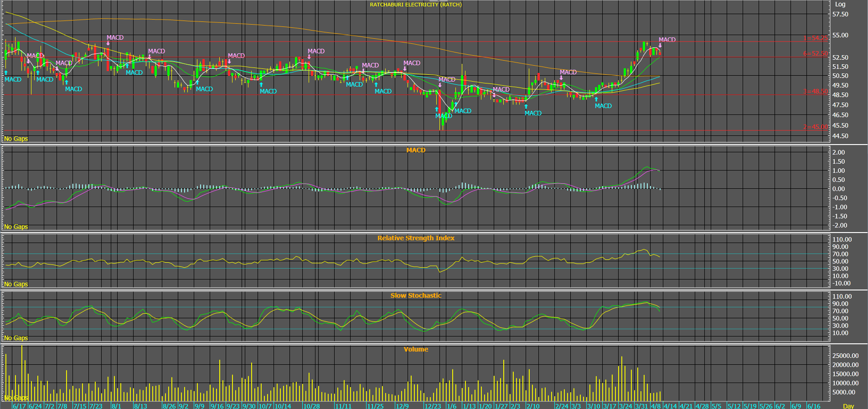Screen dimensions: 868x409
Task: Select the 8/13 date on time axis
Action: coord(140,406)
